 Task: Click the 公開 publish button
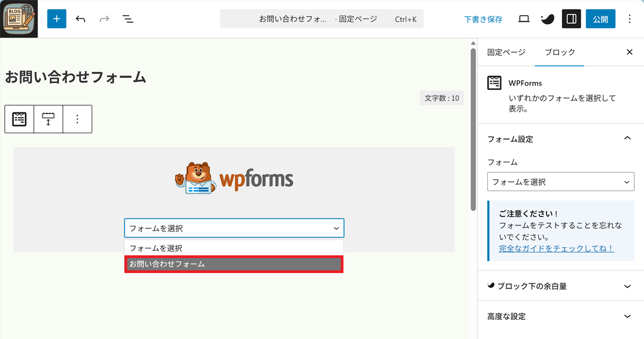(x=600, y=19)
